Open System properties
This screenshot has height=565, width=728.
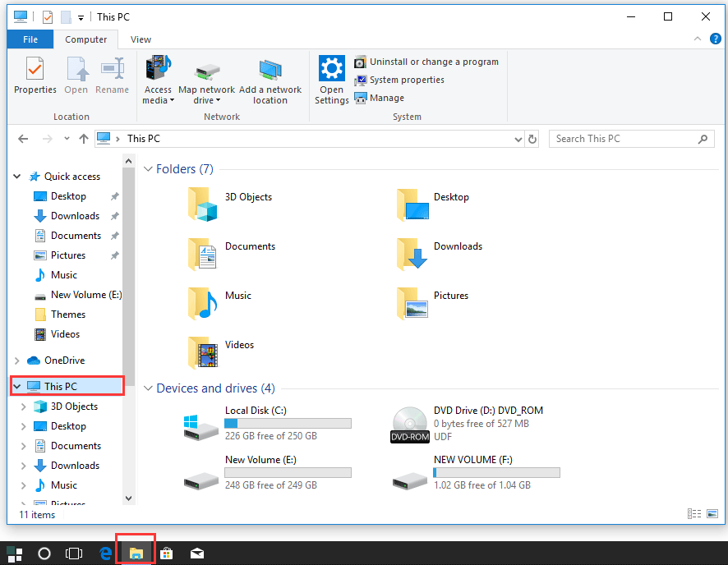[x=399, y=80]
